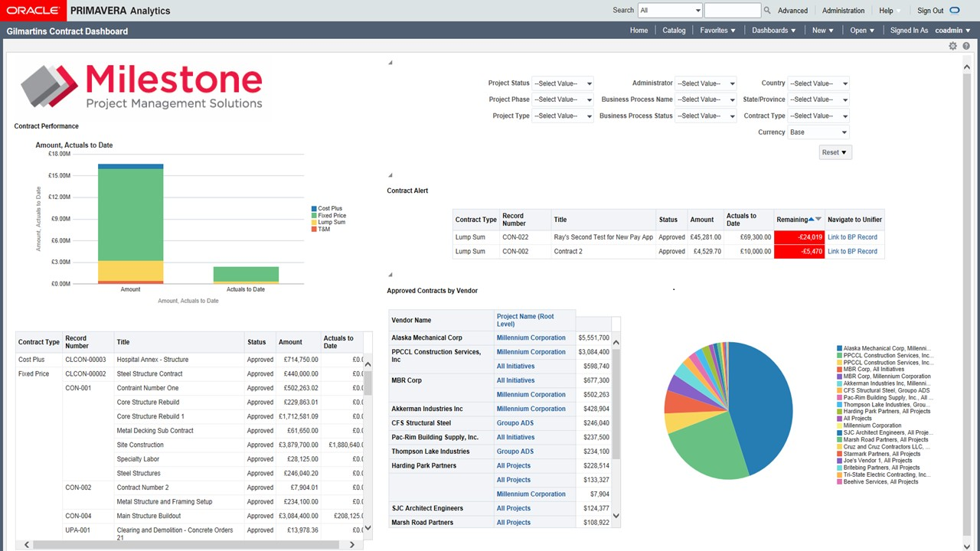
Task: Click the icon beside Sign Out
Action: pos(955,11)
